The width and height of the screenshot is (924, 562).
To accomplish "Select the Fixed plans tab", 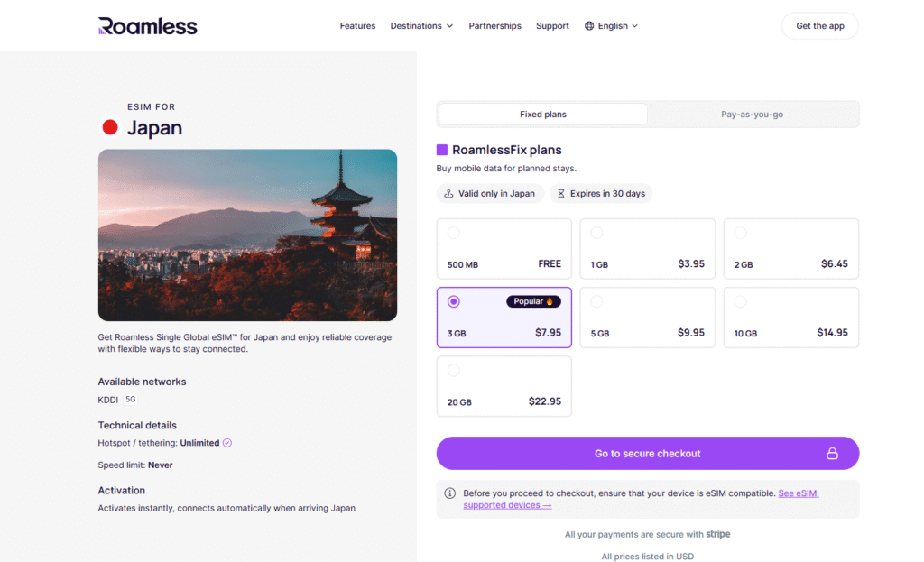I will 543,115.
